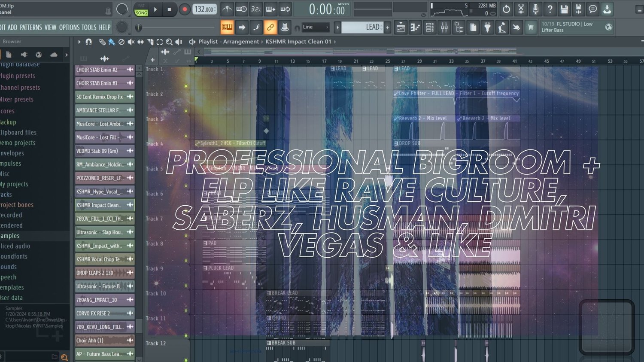Screen dimensions: 644x362
Task: Click the song position slider handle
Action: [x=138, y=28]
